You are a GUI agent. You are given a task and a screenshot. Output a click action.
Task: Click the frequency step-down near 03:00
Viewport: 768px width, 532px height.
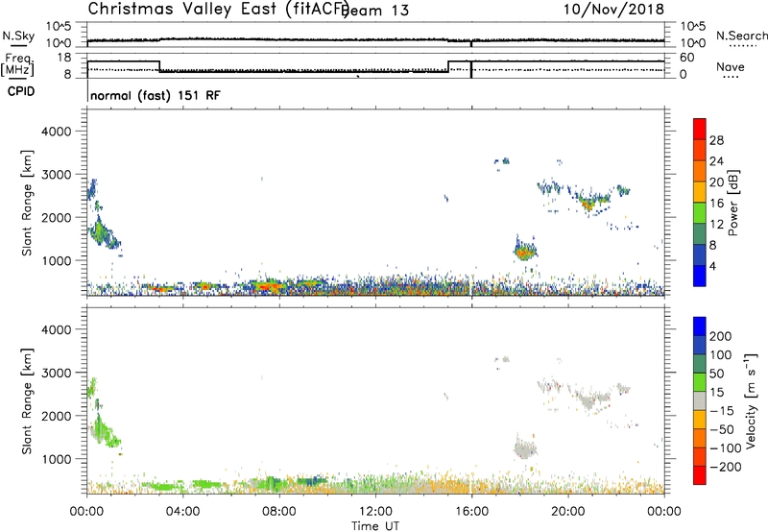159,66
